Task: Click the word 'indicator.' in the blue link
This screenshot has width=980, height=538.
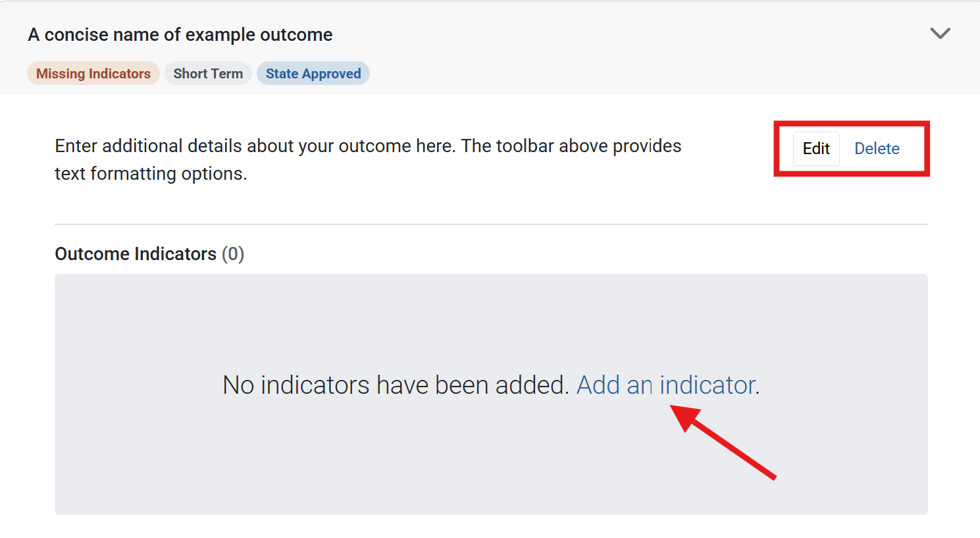Action: point(709,385)
